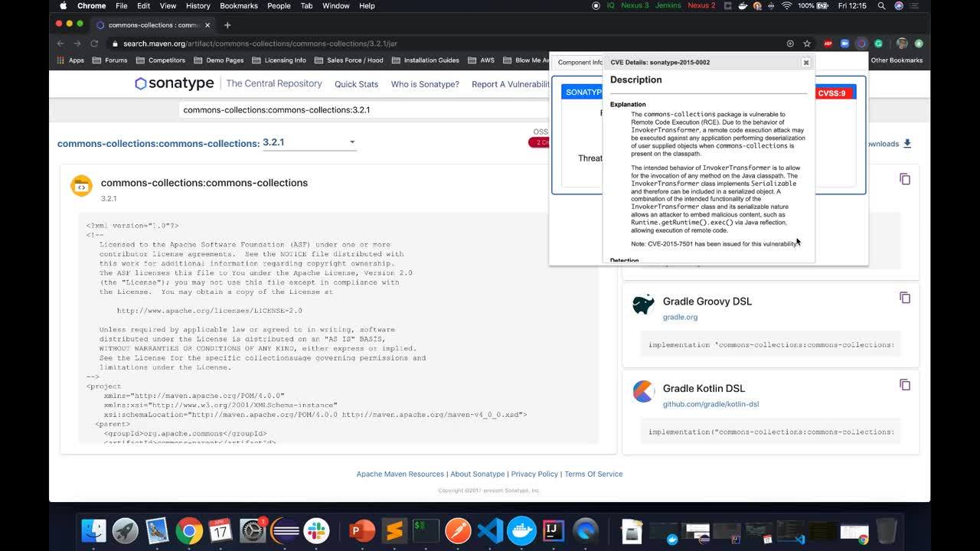Click the browser address bar

click(452, 44)
